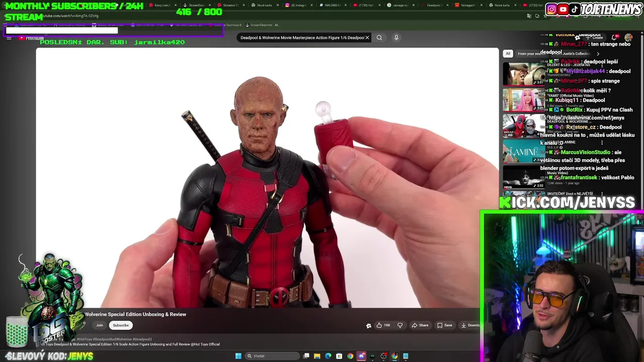This screenshot has height=362, width=644.
Task: Click the Create button
Action: 595,38
